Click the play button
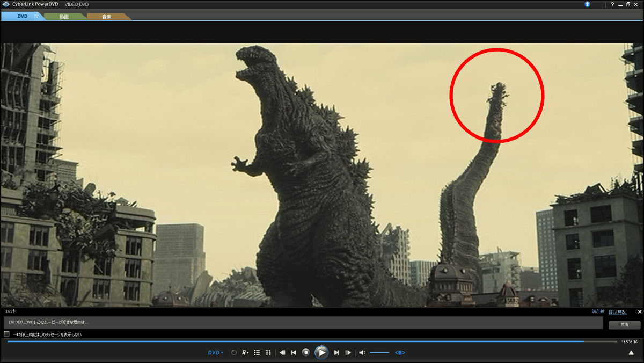Image resolution: width=644 pixels, height=363 pixels. tap(321, 352)
